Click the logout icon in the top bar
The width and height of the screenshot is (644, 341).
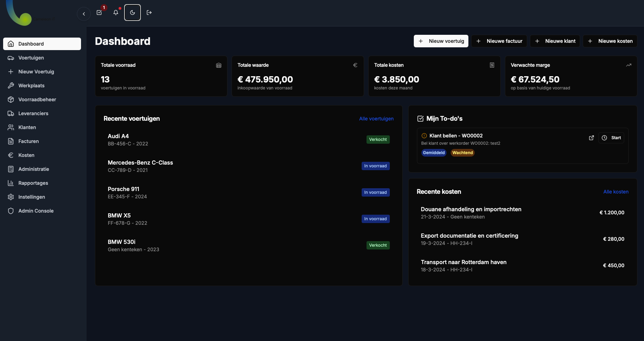pyautogui.click(x=149, y=12)
